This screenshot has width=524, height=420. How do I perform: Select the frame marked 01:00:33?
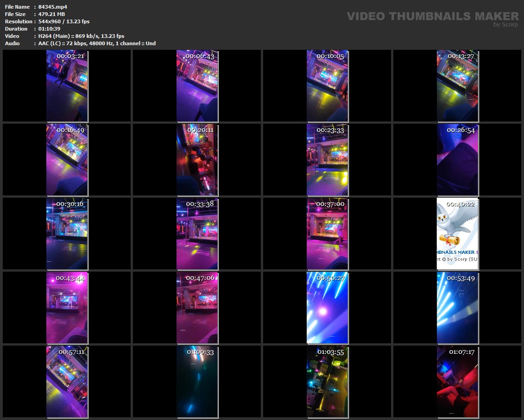(x=197, y=382)
